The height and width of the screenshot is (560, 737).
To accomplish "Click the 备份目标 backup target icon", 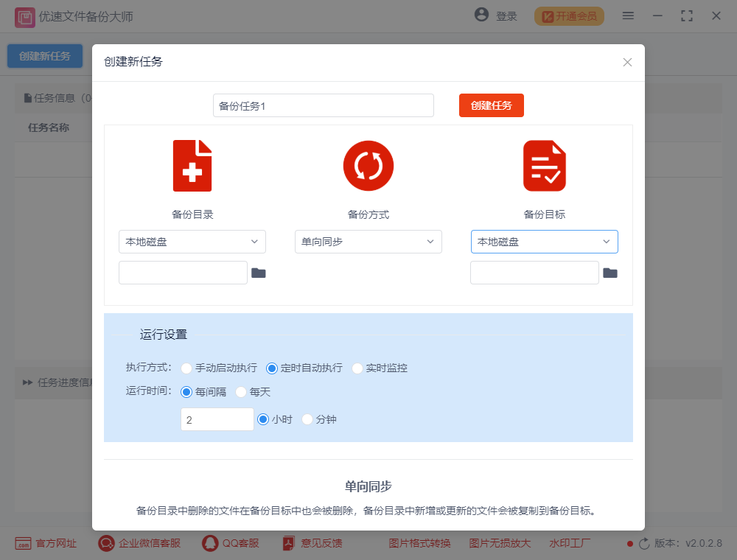I will click(545, 165).
